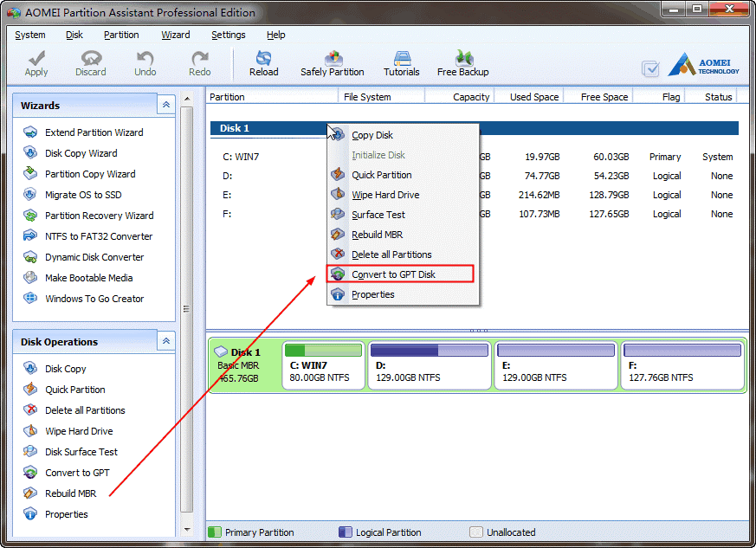The height and width of the screenshot is (548, 756).
Task: Click Rebuild MBR in Disk Operations panel
Action: pos(60,493)
